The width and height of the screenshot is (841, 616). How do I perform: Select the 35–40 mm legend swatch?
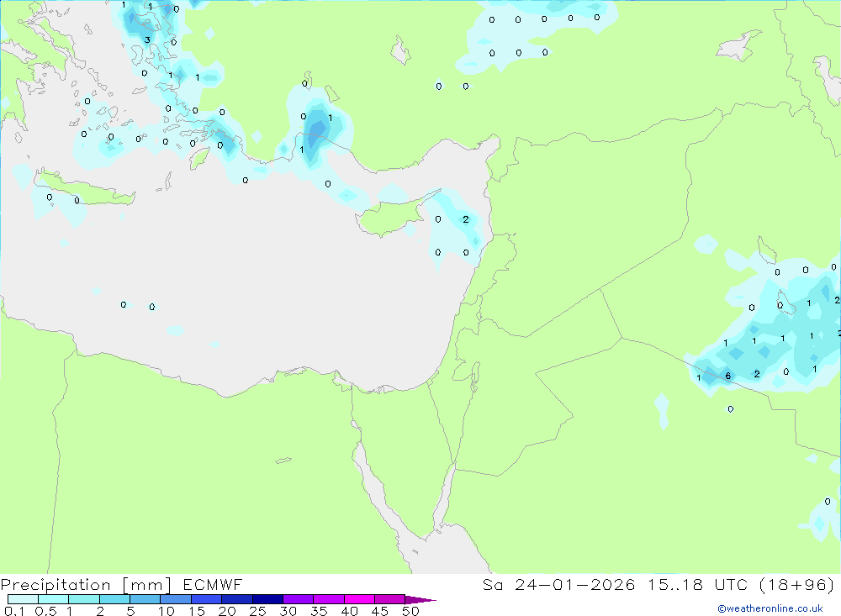pyautogui.click(x=329, y=599)
